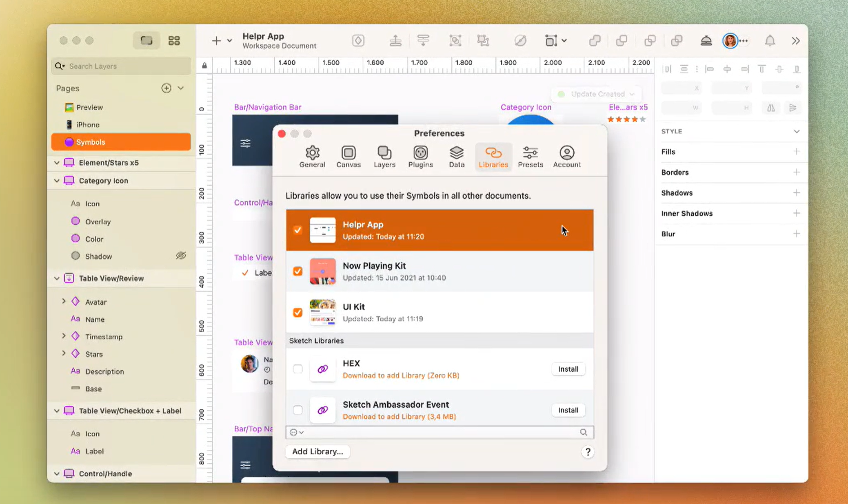Open the Plugins preferences tab
848x504 pixels.
click(420, 157)
